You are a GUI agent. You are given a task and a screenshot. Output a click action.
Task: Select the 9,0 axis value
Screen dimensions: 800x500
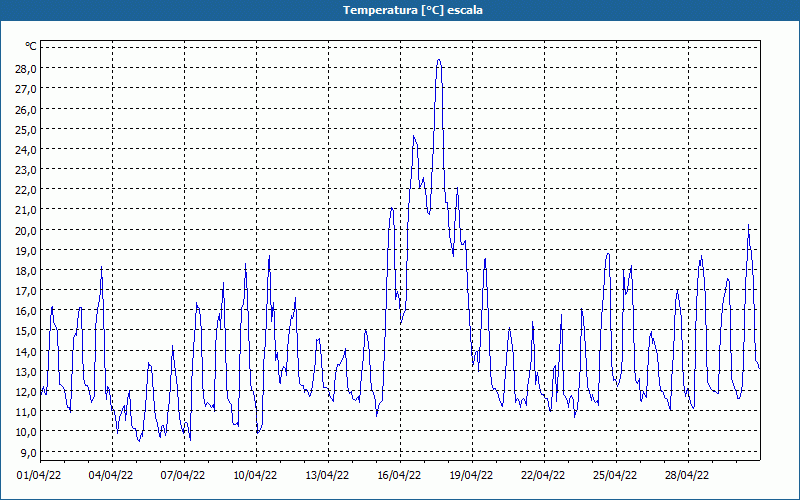point(28,452)
